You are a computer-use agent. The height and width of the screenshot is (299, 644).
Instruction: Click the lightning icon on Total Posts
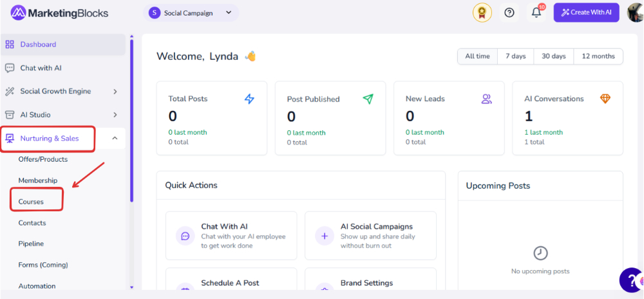(249, 99)
